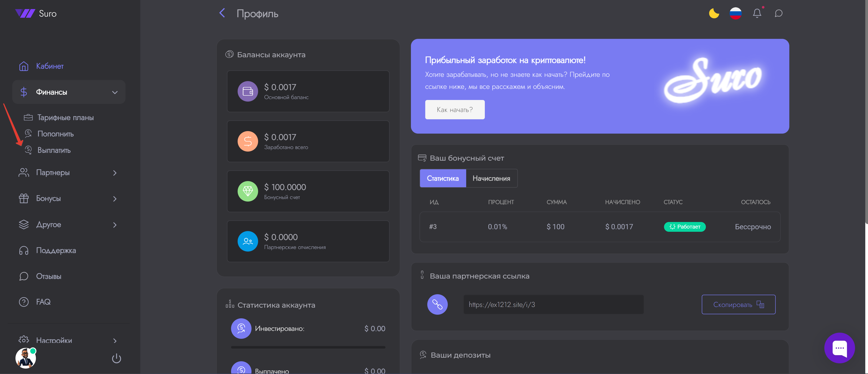Click the Отзывы speech bubble icon
The image size is (868, 374).
pyautogui.click(x=24, y=276)
